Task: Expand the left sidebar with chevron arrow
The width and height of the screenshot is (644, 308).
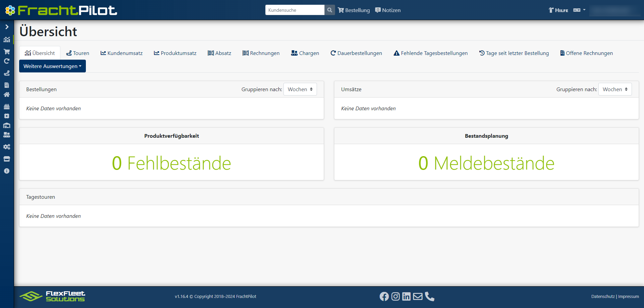Action: click(x=7, y=27)
